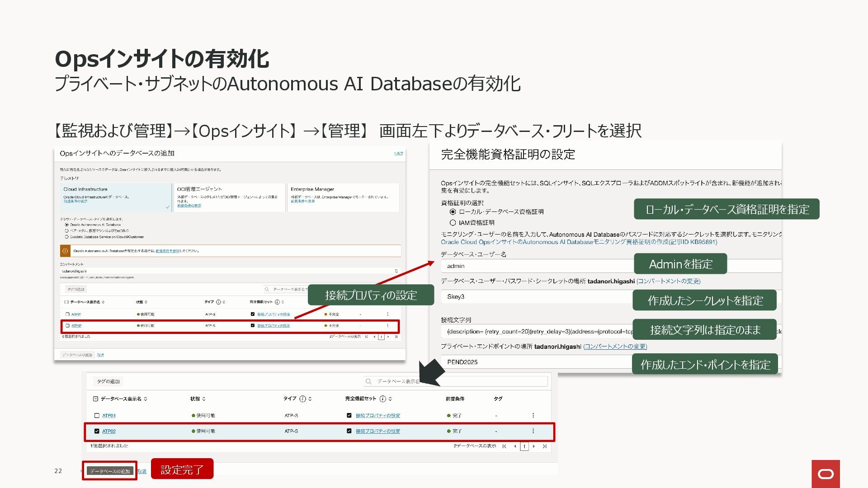Open the ATP02 row actions kebab menu
The height and width of the screenshot is (488, 868).
tap(533, 431)
